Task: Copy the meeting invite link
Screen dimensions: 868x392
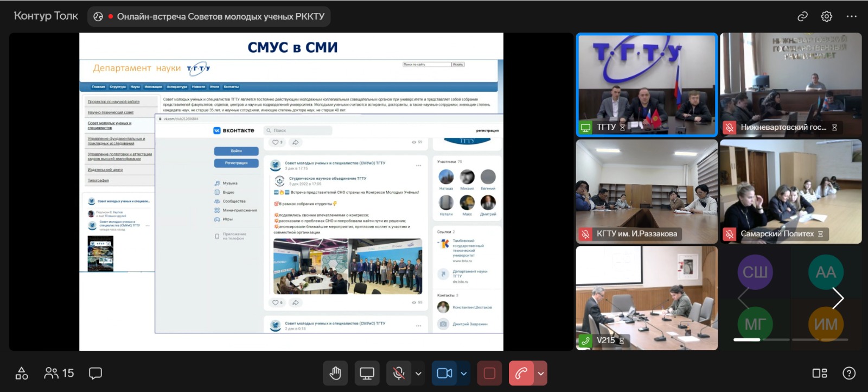Action: 802,16
